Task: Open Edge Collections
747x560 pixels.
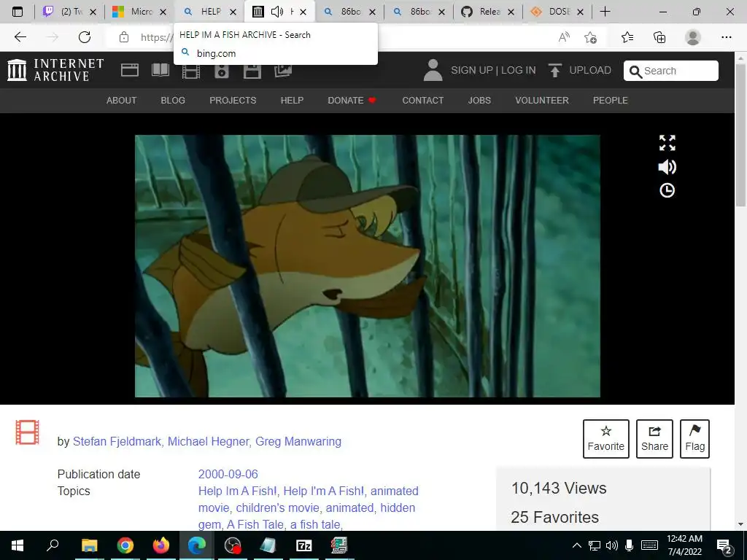Action: click(659, 37)
